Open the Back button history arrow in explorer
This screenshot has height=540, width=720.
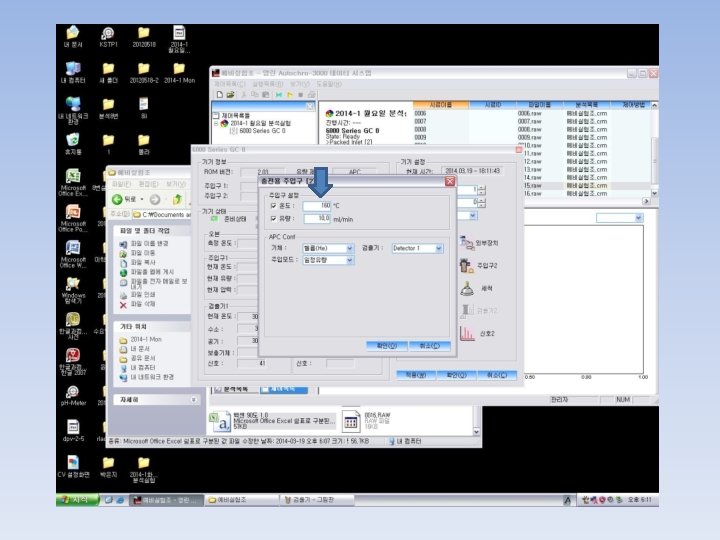pyautogui.click(x=142, y=199)
